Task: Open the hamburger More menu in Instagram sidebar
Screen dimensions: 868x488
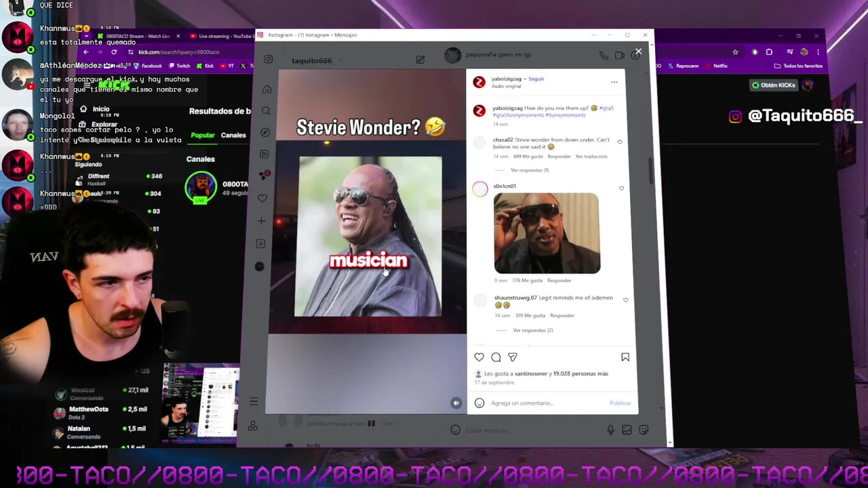Action: (254, 401)
